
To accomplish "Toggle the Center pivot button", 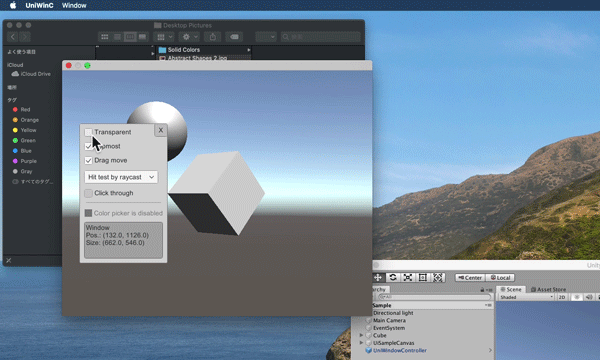I will click(x=470, y=278).
